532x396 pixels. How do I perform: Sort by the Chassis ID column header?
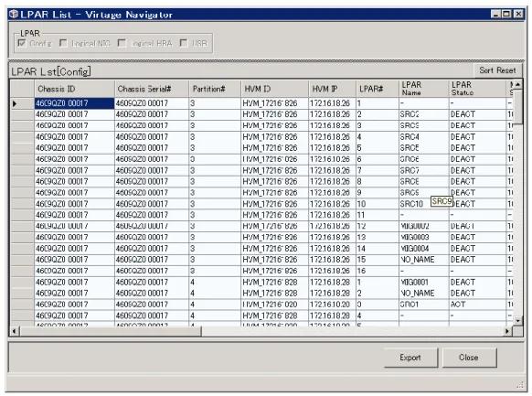point(74,89)
